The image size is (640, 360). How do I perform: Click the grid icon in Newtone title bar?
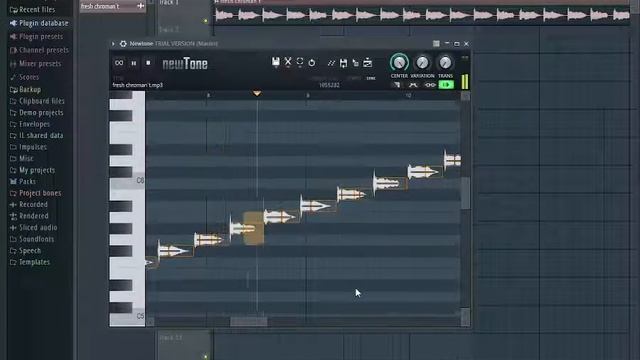(x=436, y=44)
